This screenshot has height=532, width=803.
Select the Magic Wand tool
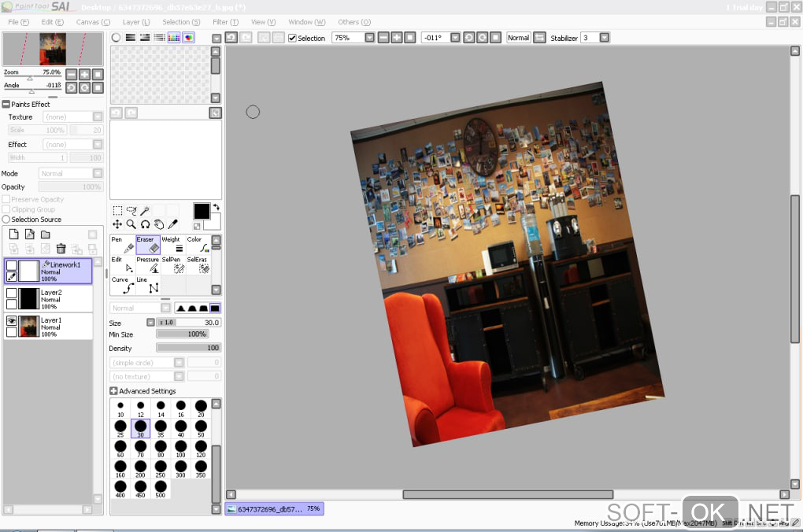pyautogui.click(x=145, y=210)
